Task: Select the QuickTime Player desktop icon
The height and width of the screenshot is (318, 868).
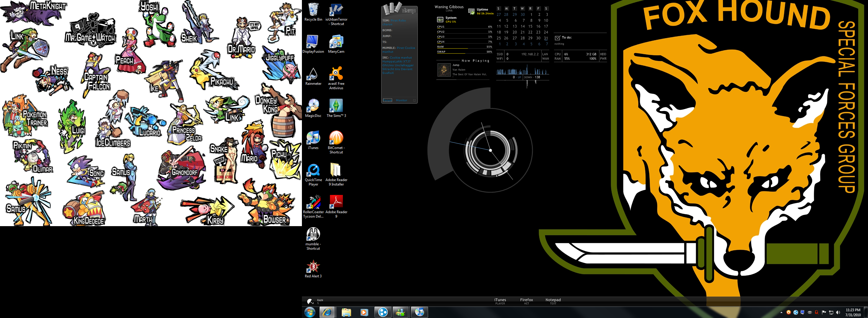Action: click(x=313, y=175)
